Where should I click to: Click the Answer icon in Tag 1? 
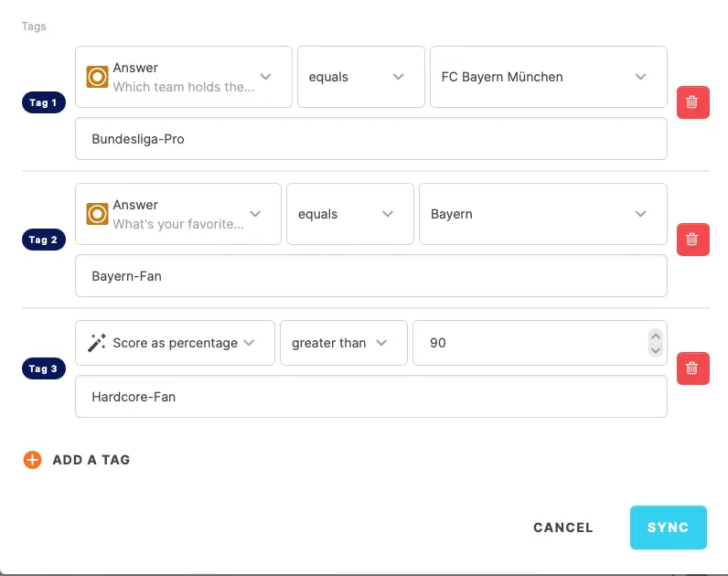coord(97,77)
